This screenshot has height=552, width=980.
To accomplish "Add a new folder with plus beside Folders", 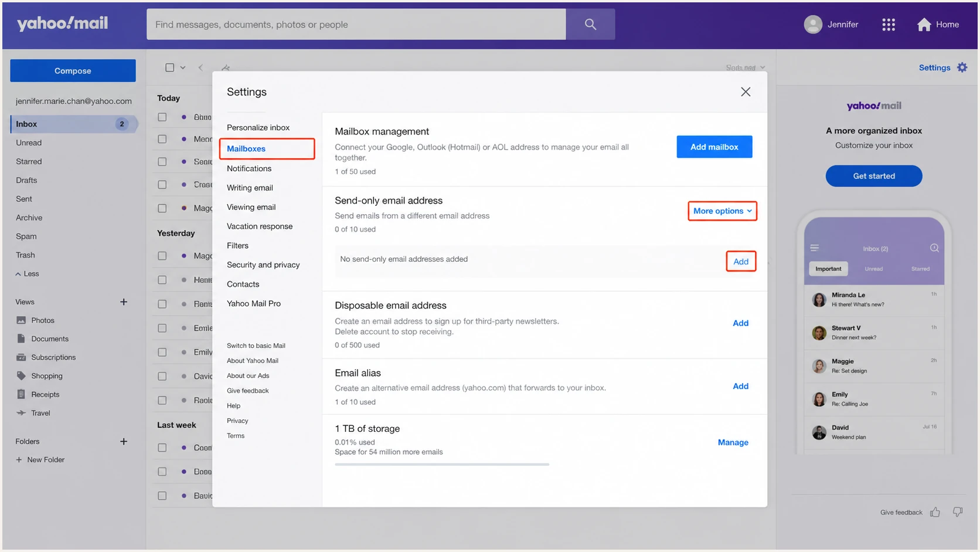I will point(124,442).
